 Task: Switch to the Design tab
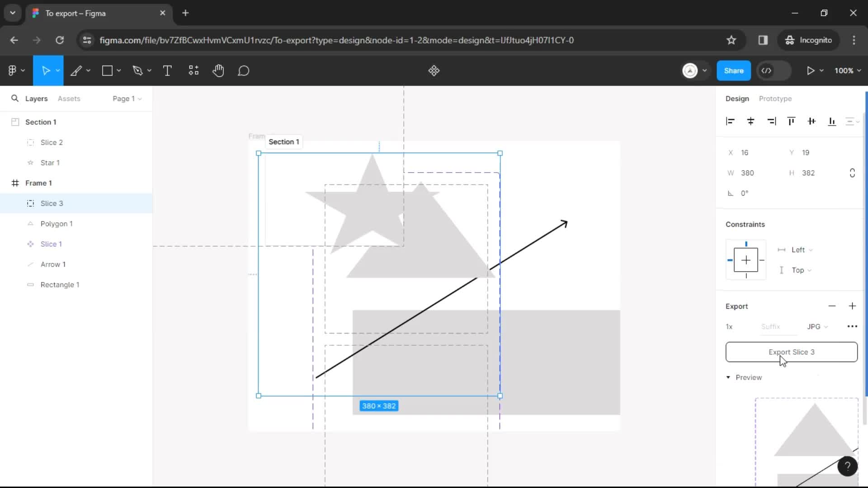pyautogui.click(x=738, y=99)
